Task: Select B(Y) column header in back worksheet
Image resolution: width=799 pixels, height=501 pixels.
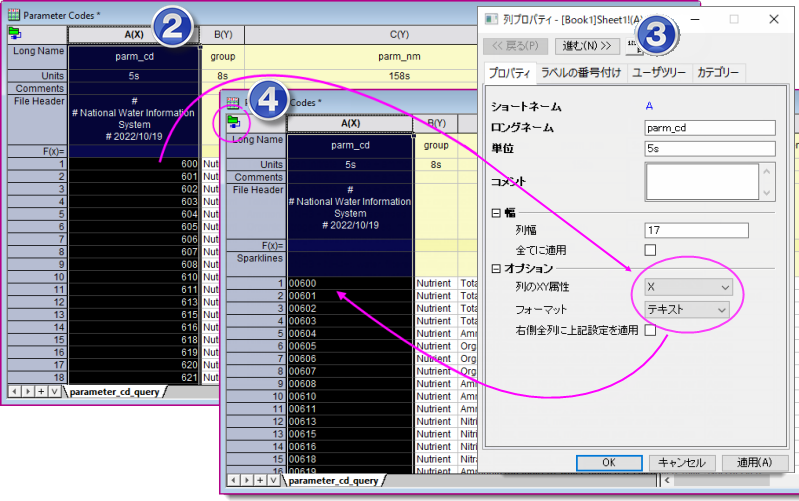Action: [223, 34]
